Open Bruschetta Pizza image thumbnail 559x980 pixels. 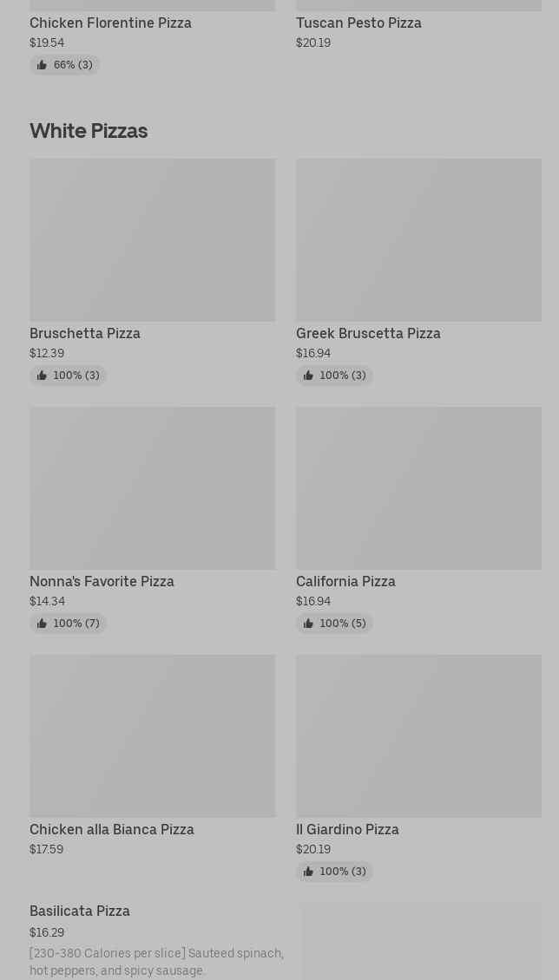(x=152, y=239)
